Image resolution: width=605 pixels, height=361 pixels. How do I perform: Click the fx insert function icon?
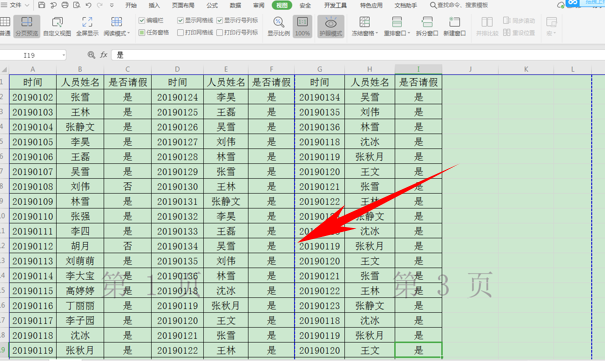pos(103,55)
